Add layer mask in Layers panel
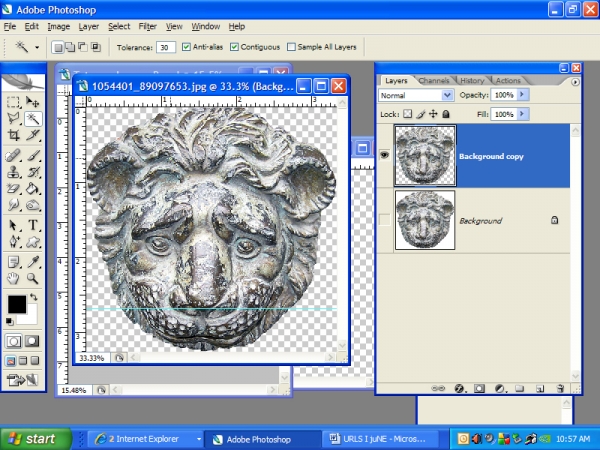The image size is (600, 450). click(x=479, y=389)
